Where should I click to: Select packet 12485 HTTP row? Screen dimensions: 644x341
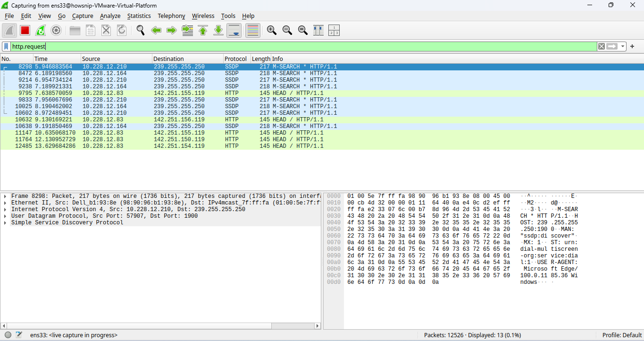point(322,146)
